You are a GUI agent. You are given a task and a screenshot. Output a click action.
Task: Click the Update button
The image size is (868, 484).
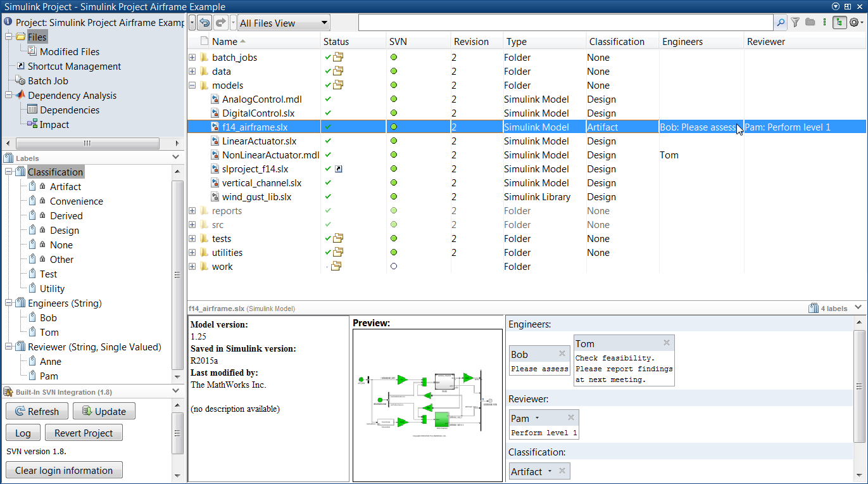pyautogui.click(x=104, y=411)
